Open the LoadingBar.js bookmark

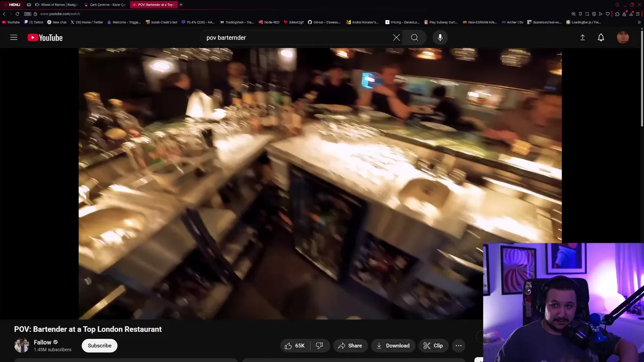tap(583, 22)
